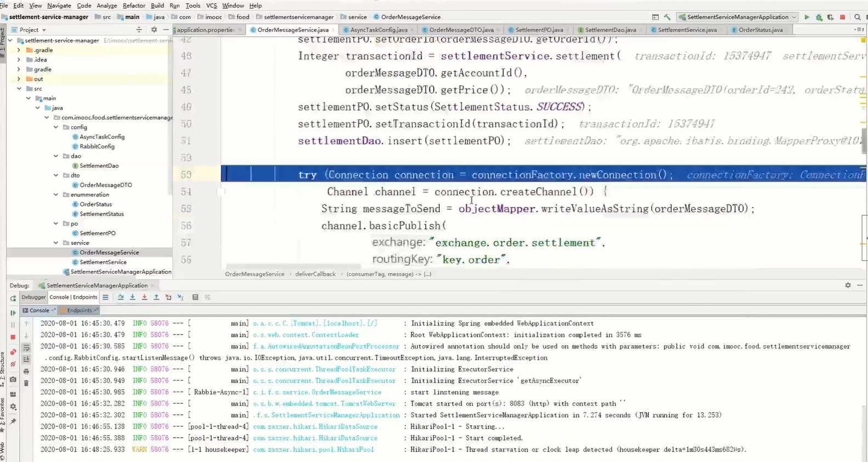
Task: Open Project panel settings gear
Action: (154, 30)
